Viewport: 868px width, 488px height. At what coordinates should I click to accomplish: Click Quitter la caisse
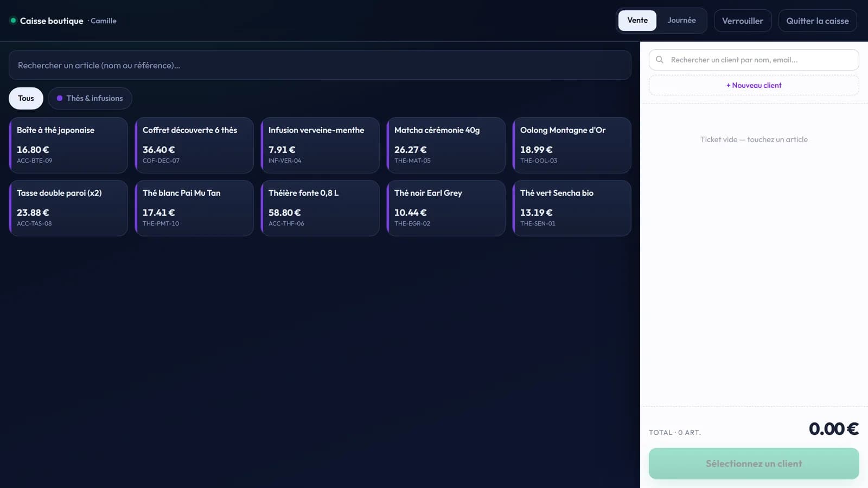tap(818, 21)
